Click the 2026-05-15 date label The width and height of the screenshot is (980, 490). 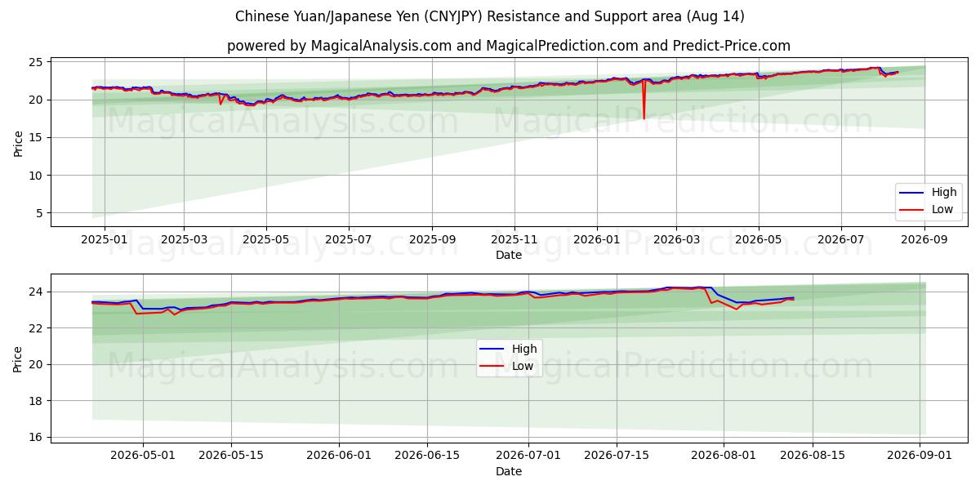[x=230, y=457]
